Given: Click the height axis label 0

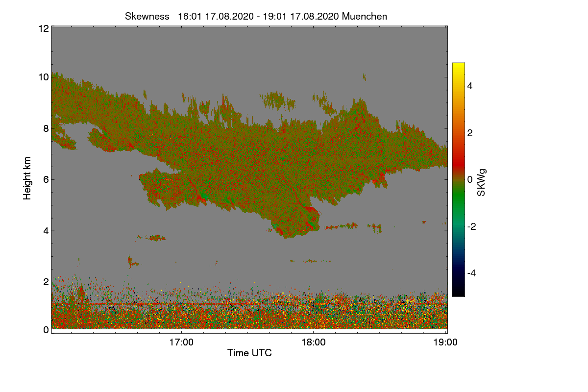Looking at the screenshot, I should (x=46, y=330).
